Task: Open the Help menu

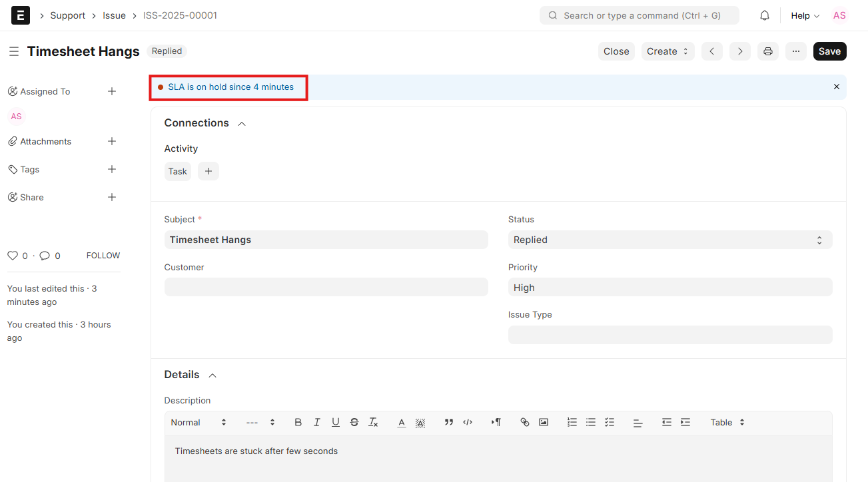Action: pyautogui.click(x=805, y=15)
